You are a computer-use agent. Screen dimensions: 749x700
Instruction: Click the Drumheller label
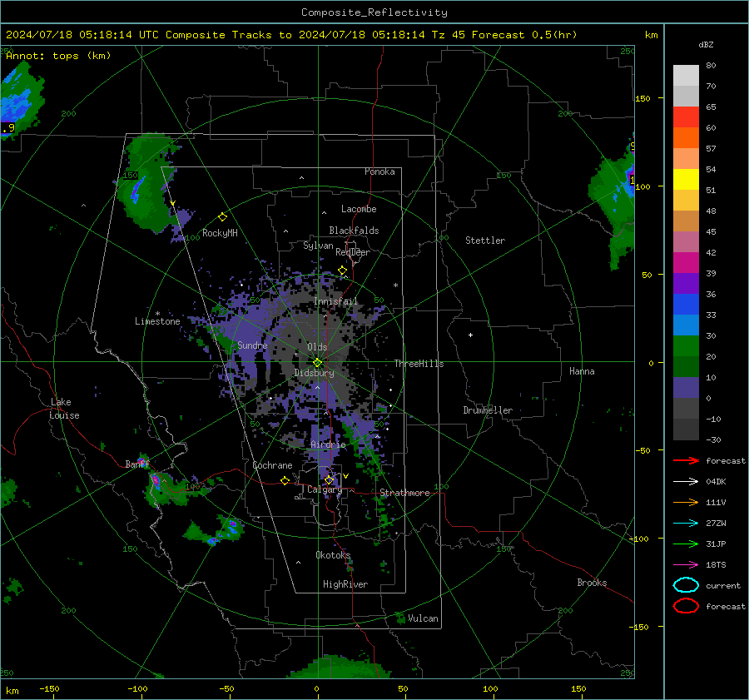point(488,410)
